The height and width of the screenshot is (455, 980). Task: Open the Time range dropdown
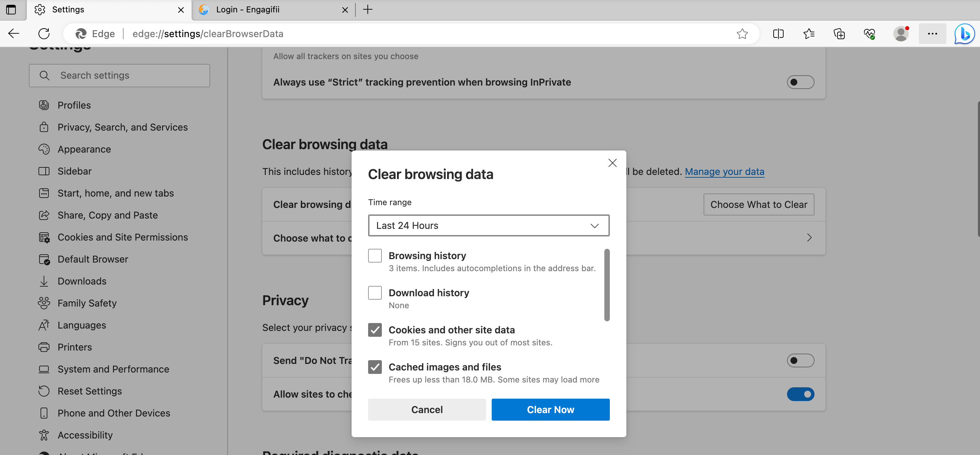489,225
